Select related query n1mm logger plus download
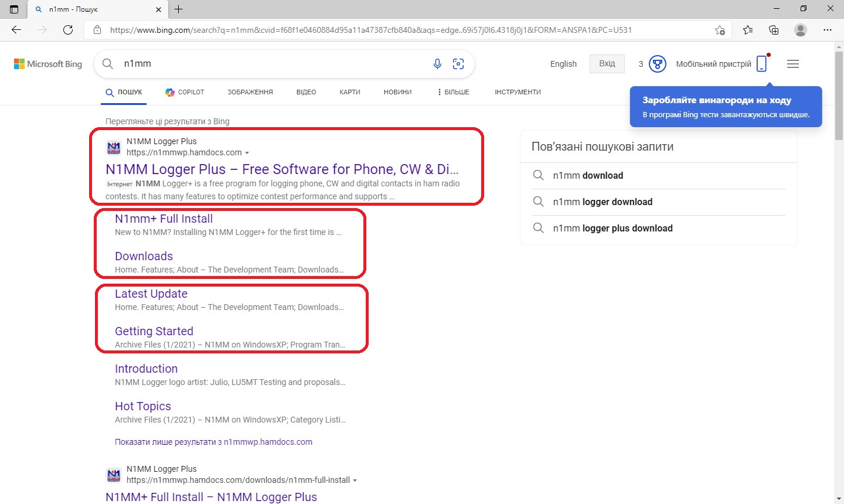The height and width of the screenshot is (504, 844). pyautogui.click(x=612, y=228)
